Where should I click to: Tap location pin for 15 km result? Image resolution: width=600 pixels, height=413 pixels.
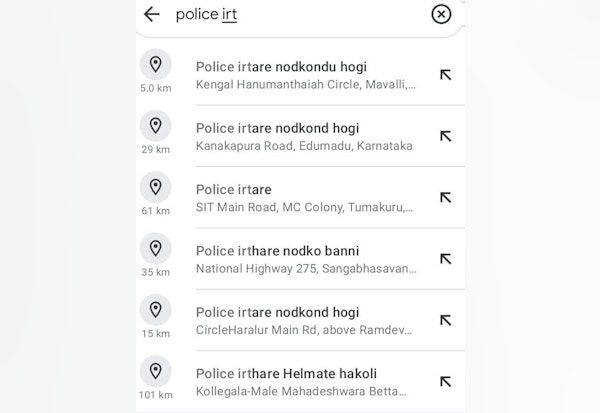[x=155, y=310]
